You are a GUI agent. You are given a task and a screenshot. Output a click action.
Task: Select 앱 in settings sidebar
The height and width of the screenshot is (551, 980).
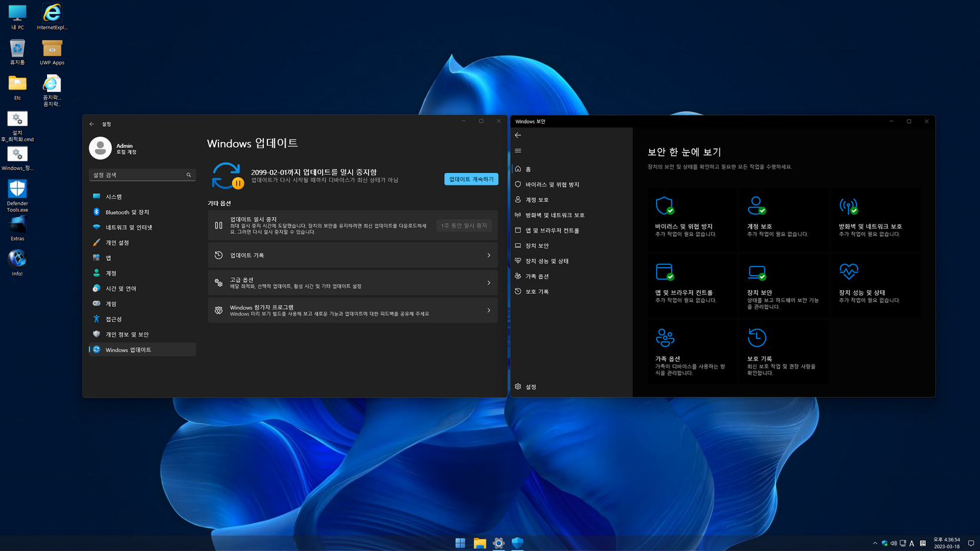click(x=142, y=258)
